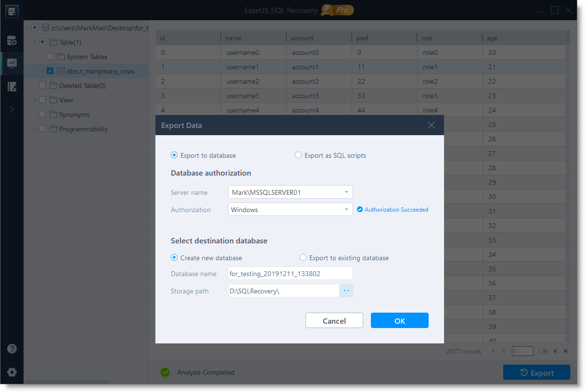
Task: Select the username1 table cell
Action: tap(253, 67)
